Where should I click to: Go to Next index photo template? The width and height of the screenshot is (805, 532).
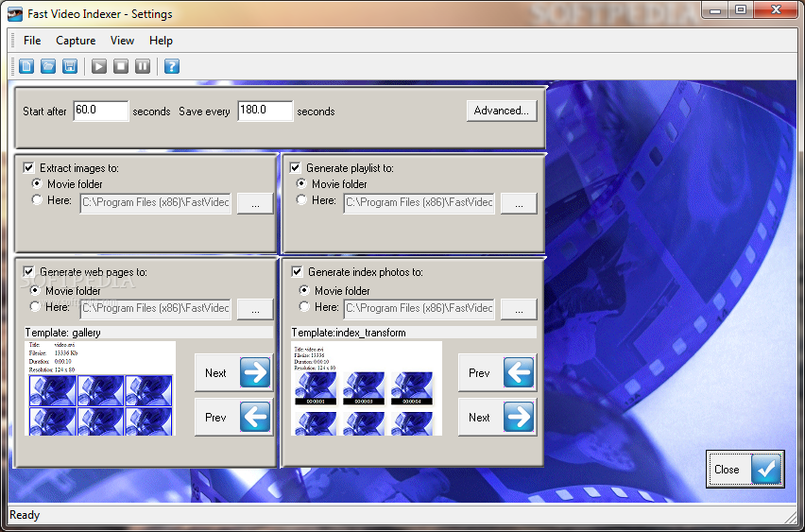coord(498,417)
